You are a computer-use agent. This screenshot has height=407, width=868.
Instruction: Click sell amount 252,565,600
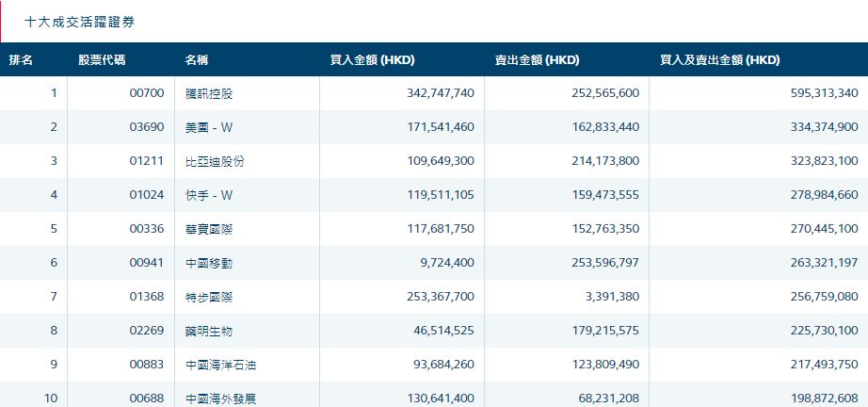tap(605, 93)
